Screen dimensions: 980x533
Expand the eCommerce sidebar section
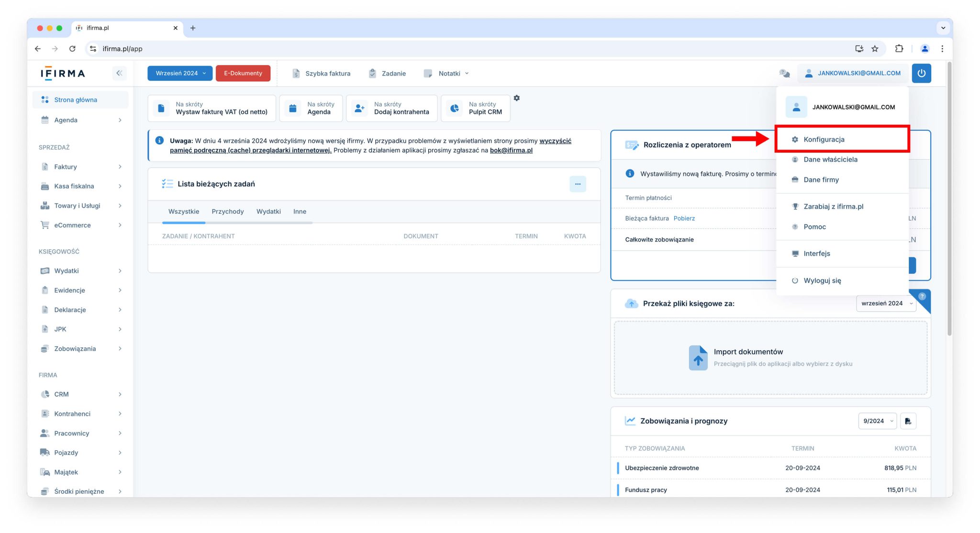(x=81, y=225)
